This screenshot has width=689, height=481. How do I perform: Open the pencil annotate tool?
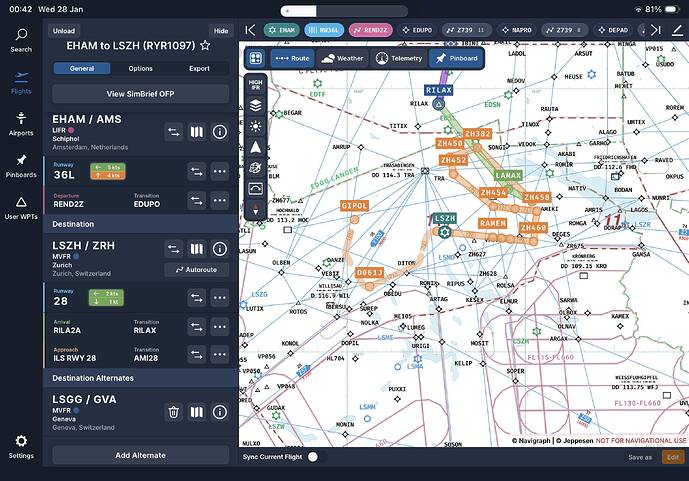coord(678,30)
